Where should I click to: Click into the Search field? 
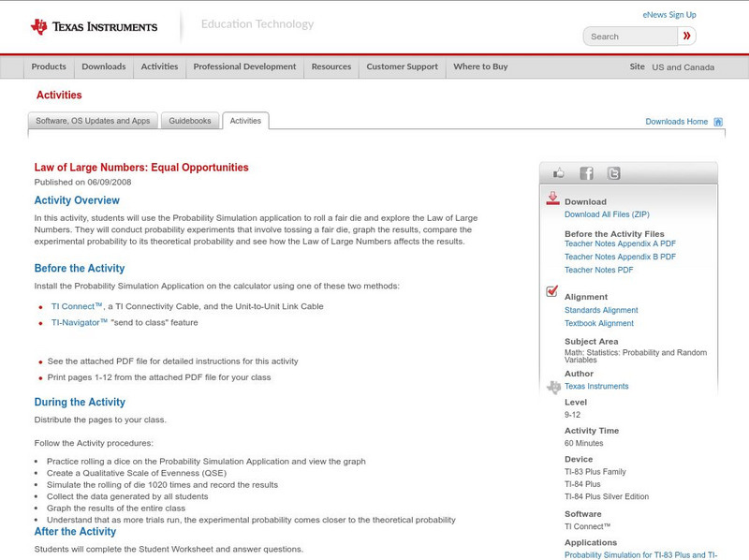(630, 37)
